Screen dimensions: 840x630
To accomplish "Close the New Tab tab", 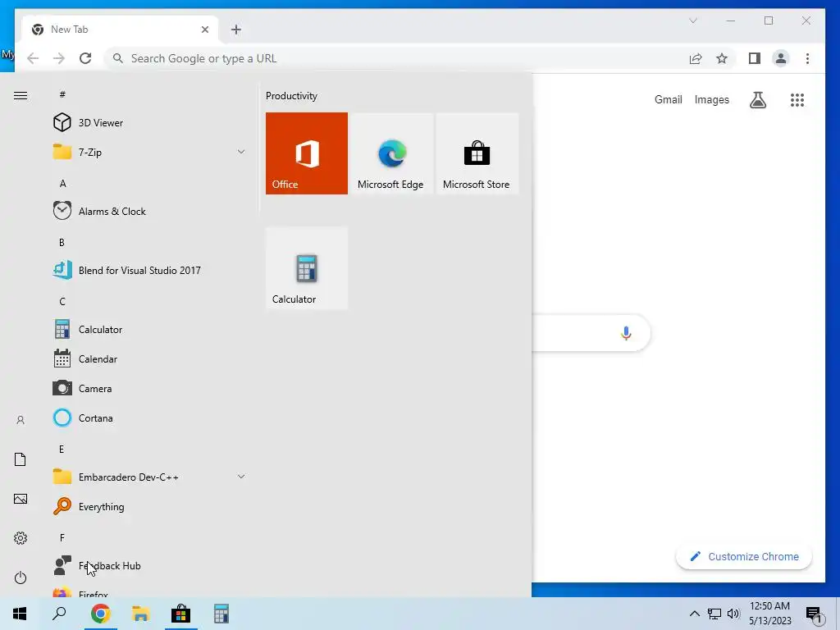I will [x=204, y=30].
